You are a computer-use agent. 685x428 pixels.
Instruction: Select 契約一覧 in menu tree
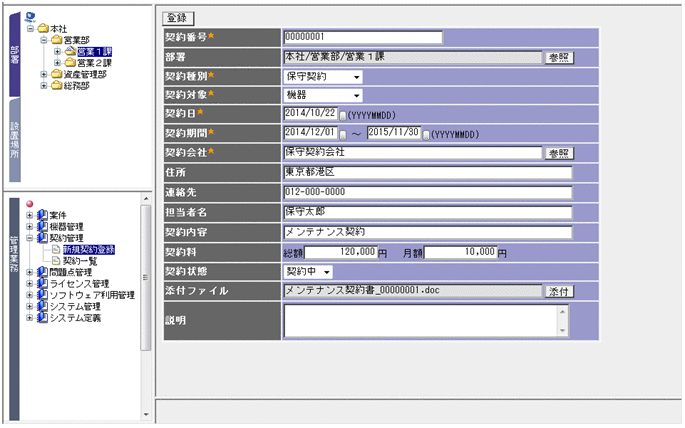pos(80,261)
